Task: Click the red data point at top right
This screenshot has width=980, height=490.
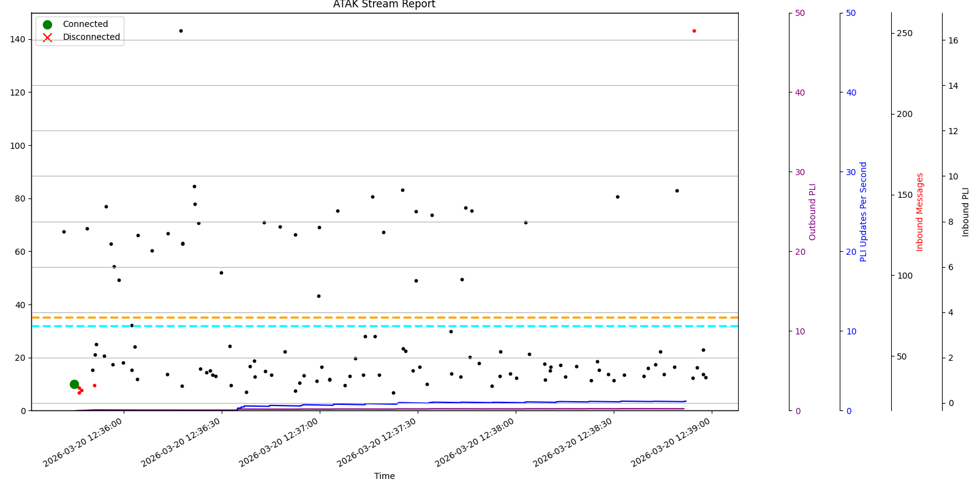Action: (x=694, y=31)
